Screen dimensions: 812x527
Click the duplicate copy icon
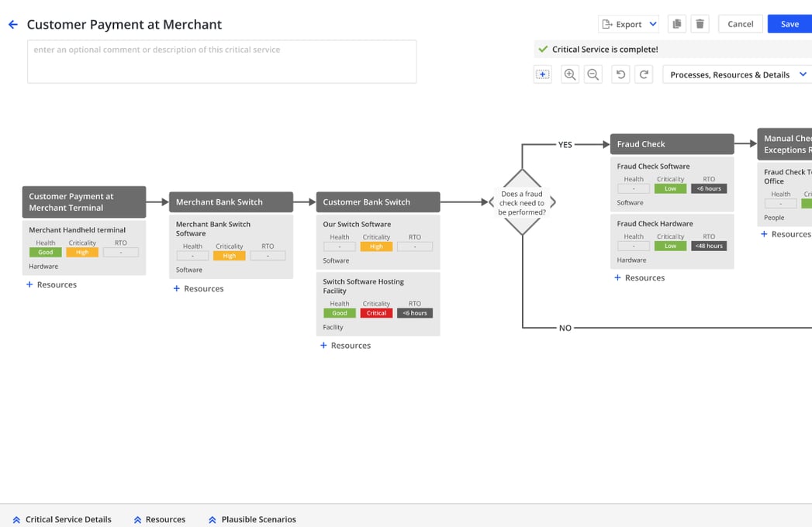677,24
